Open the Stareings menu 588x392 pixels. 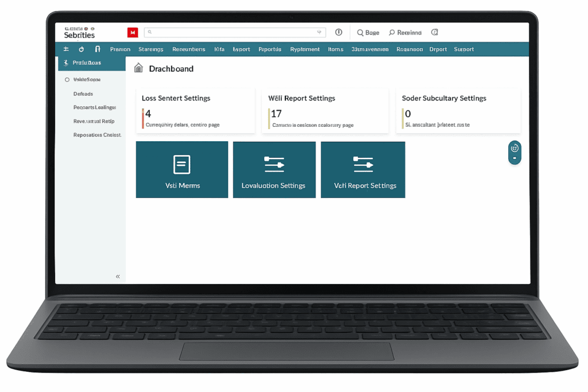tap(151, 49)
